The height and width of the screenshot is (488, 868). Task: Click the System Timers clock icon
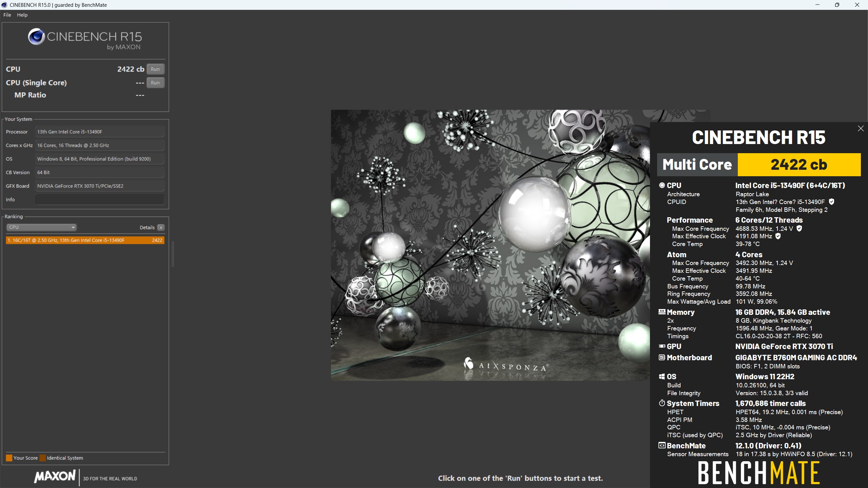[x=662, y=403]
